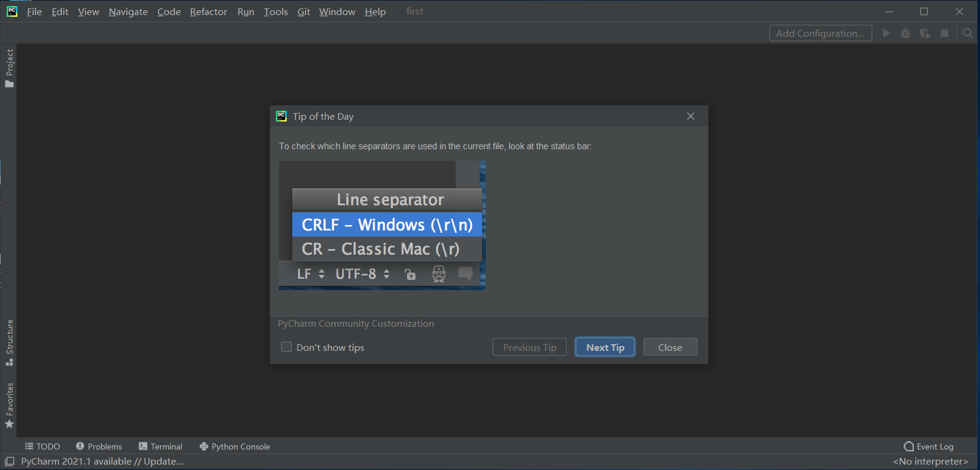Close the Tip of the Day dialog via X
Viewport: 980px width, 470px height.
[691, 116]
